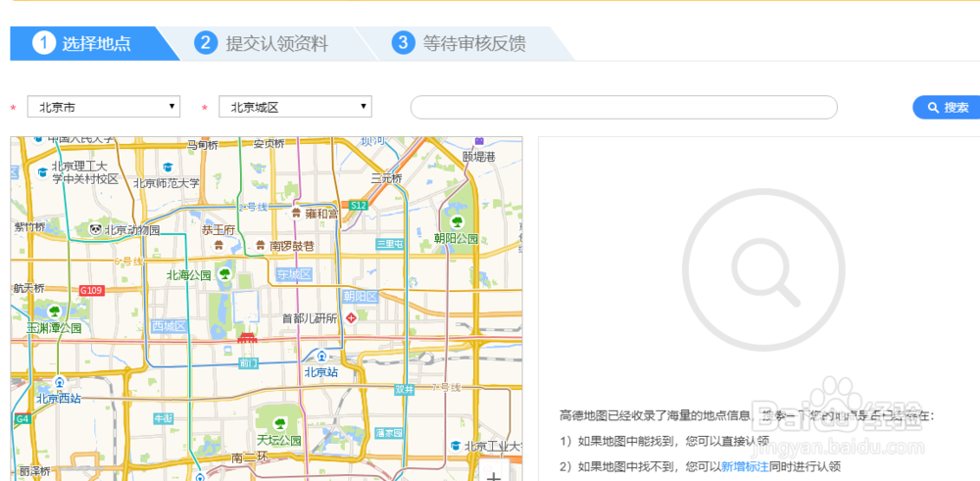Click the 首都儿研所 hospital cross icon
Viewport: 980px width, 481px height.
tap(351, 318)
